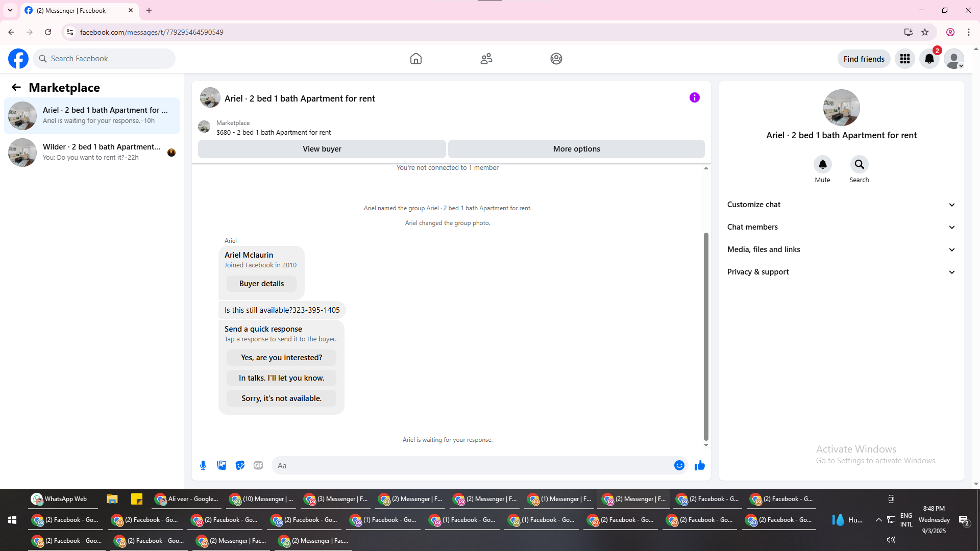Open the Marketplace listing thumbnail for $680
This screenshot has height=551, width=980.
coord(204,127)
